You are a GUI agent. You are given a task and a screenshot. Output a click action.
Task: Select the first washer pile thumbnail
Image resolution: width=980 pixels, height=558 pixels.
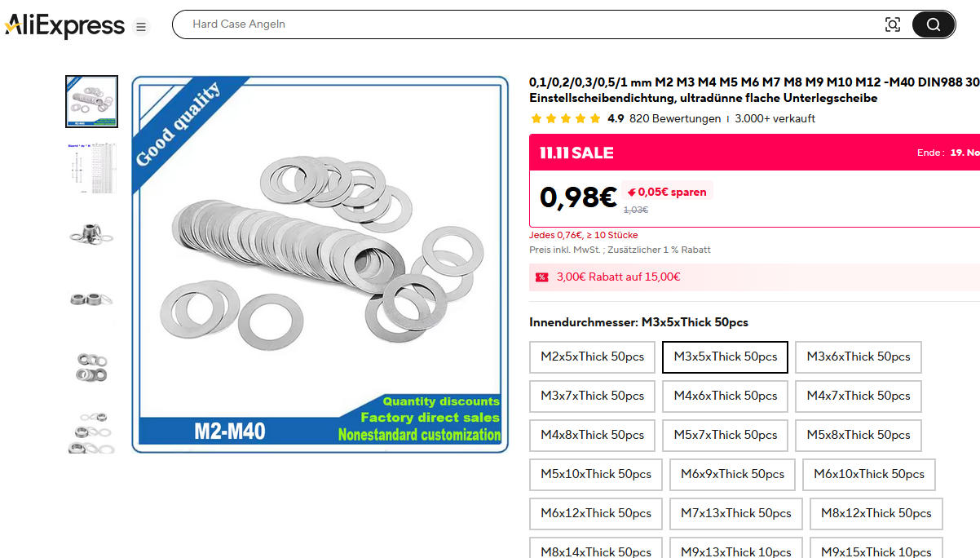coord(91,102)
